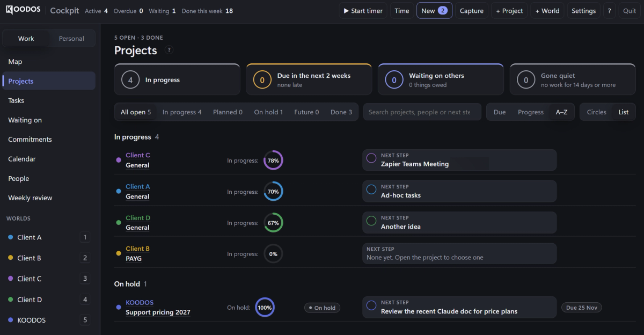Click the Client C 78% progress ring
The width and height of the screenshot is (644, 335).
point(273,161)
